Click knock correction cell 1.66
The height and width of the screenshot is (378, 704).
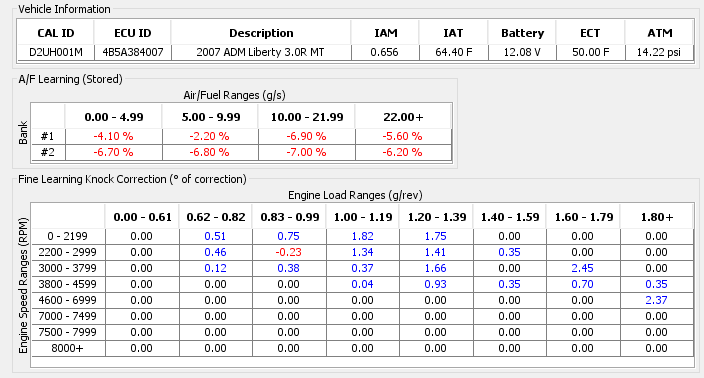click(x=436, y=268)
